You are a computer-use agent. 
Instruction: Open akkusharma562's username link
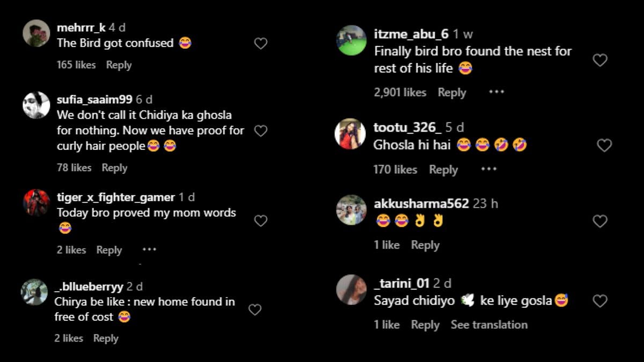pos(421,204)
